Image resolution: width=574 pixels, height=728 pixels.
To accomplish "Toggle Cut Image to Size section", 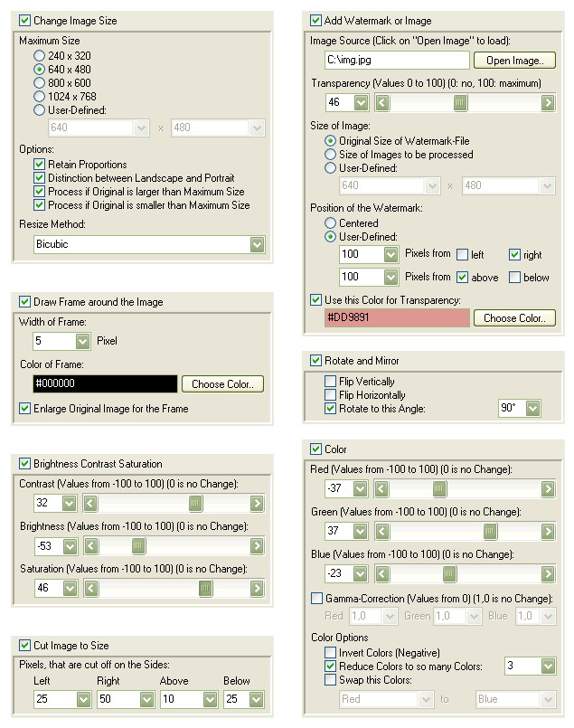I will coord(24,646).
